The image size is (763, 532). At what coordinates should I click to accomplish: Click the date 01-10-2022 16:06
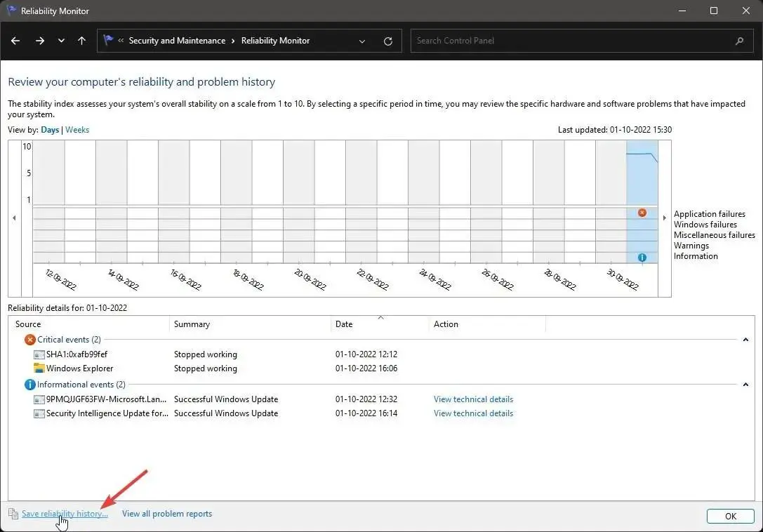[366, 368]
